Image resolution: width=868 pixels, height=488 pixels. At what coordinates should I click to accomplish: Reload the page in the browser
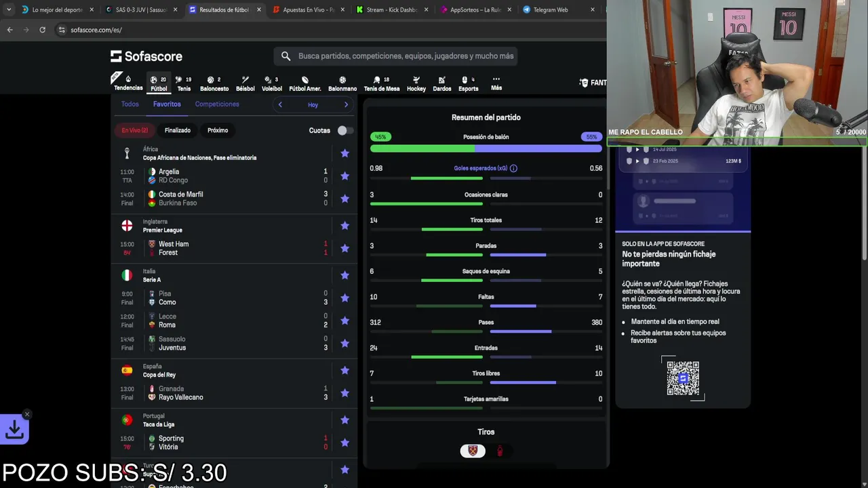pos(42,30)
